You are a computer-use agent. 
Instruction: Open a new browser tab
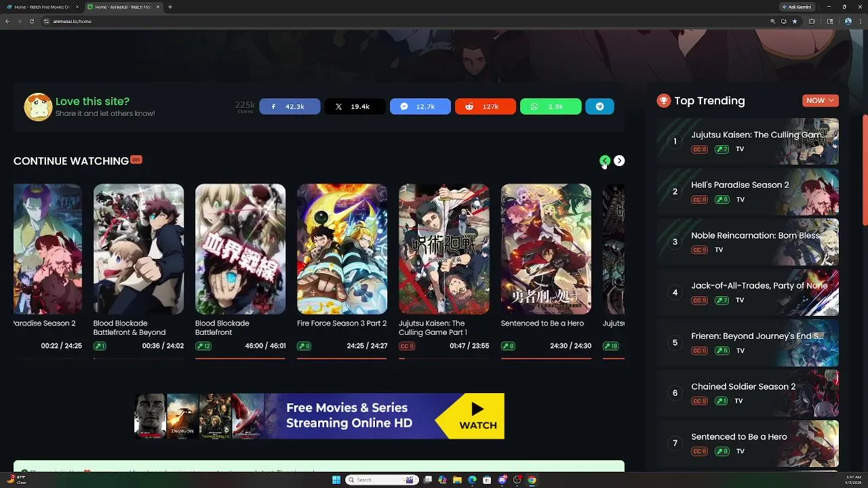(x=170, y=7)
